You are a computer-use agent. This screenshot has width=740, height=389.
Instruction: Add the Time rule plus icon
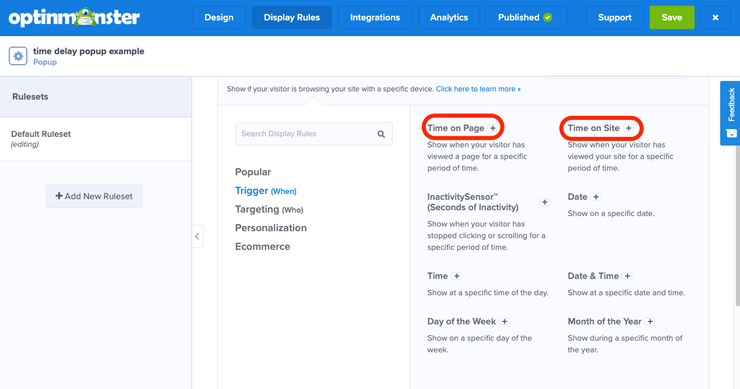(456, 276)
